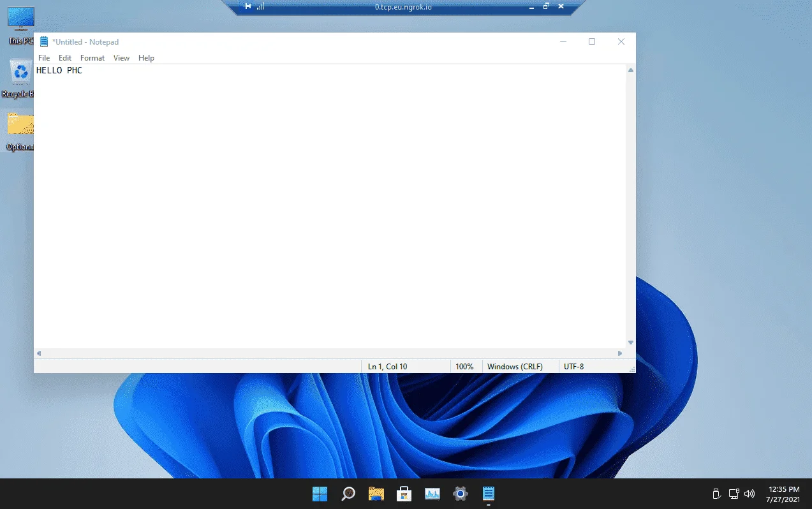Open the performance monitor taskbar icon
Screen dimensions: 812x509
[432, 494]
